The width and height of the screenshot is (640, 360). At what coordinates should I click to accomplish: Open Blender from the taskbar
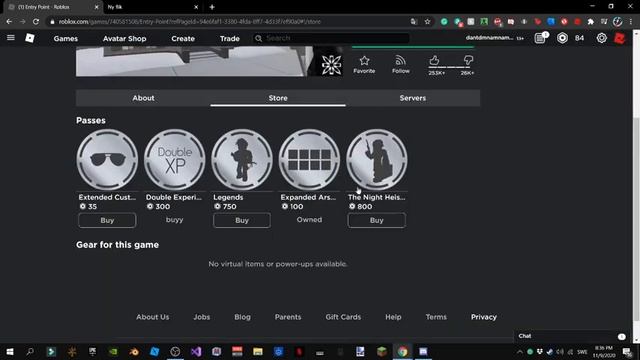(134, 351)
